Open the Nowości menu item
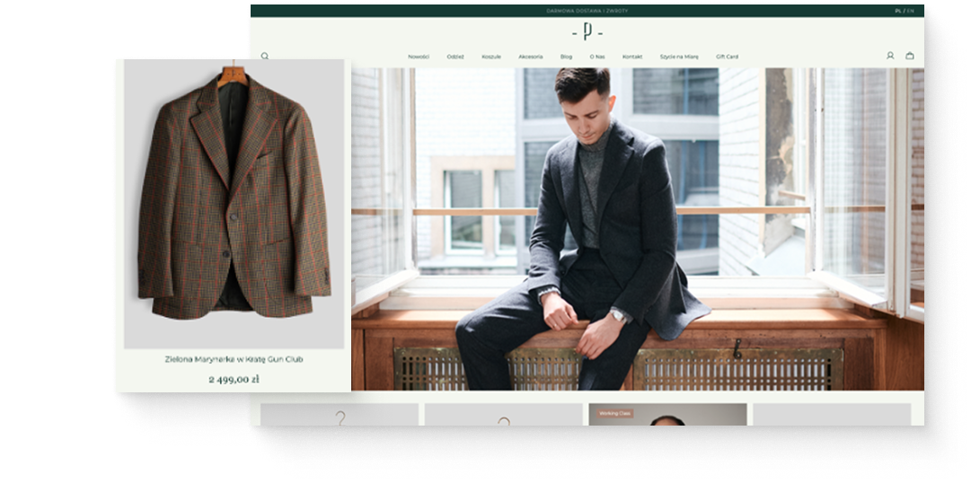980x492 pixels. pyautogui.click(x=419, y=57)
